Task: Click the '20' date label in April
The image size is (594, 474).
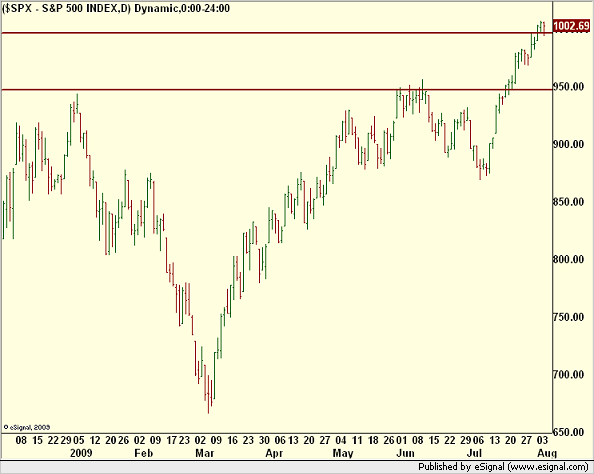Action: click(309, 440)
